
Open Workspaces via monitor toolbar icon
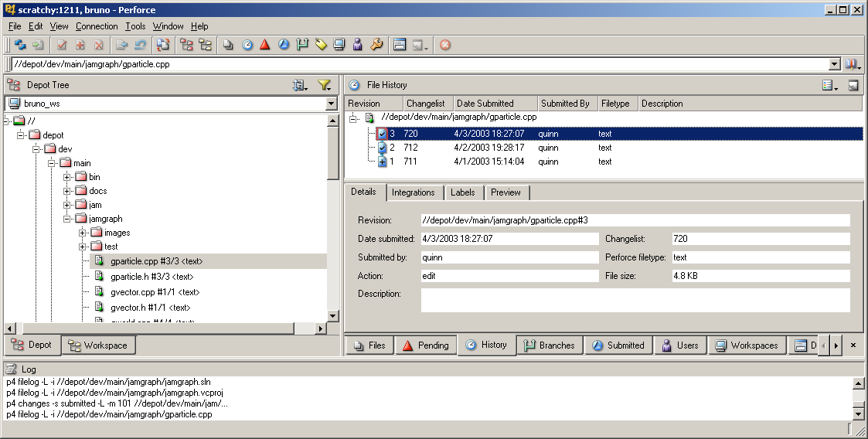click(339, 45)
